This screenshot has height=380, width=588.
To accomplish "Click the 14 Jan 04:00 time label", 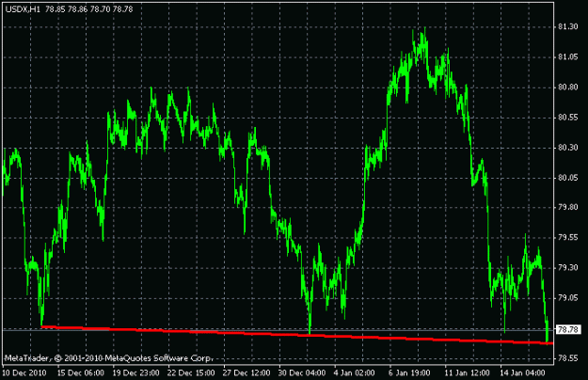I will click(x=522, y=372).
